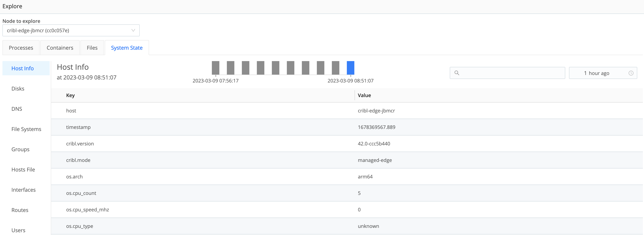Open the Disks section
The height and width of the screenshot is (235, 644).
[x=18, y=88]
